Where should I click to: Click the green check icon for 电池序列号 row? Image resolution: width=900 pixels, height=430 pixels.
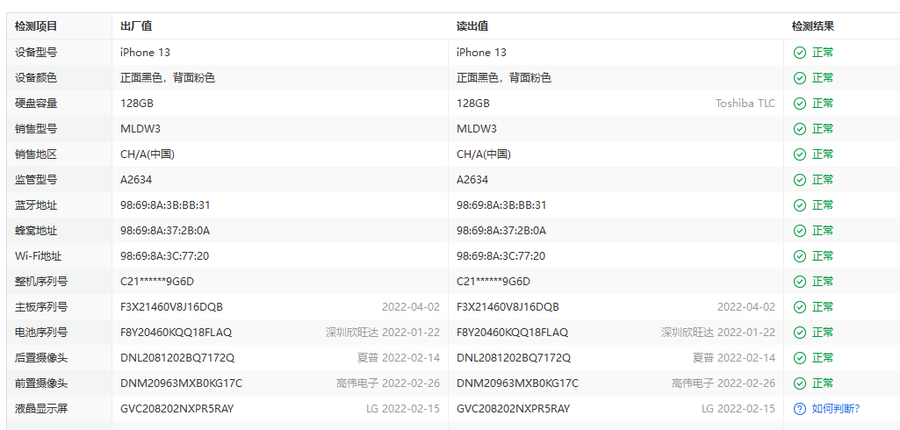[800, 332]
